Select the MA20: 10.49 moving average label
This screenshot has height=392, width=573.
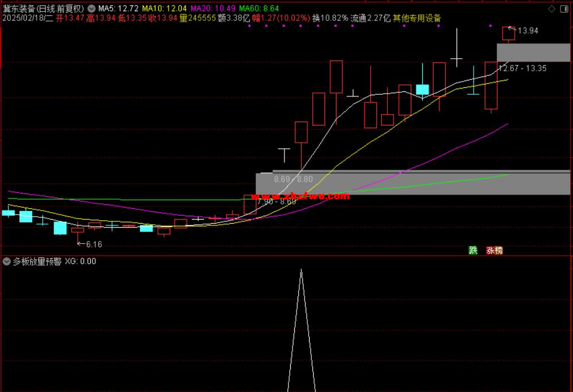point(213,9)
